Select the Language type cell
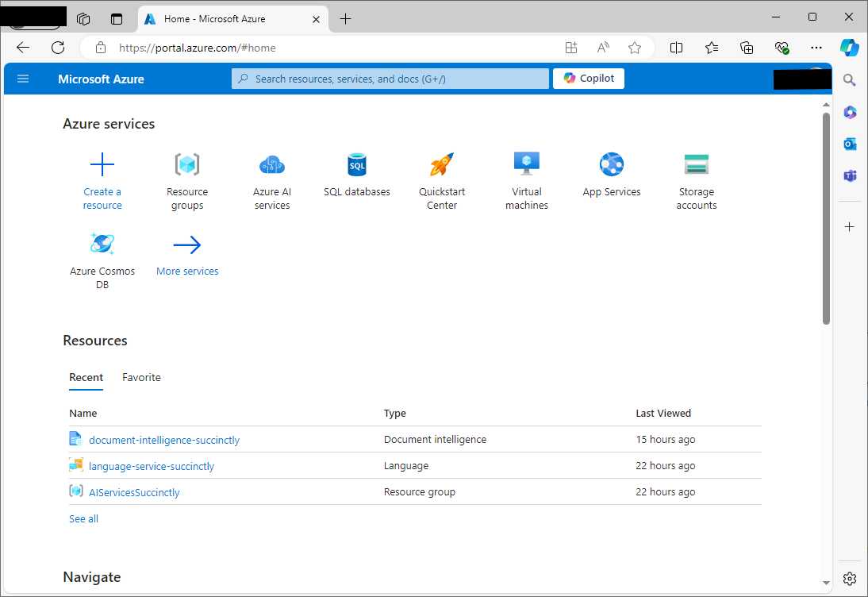The width and height of the screenshot is (868, 597). point(405,466)
